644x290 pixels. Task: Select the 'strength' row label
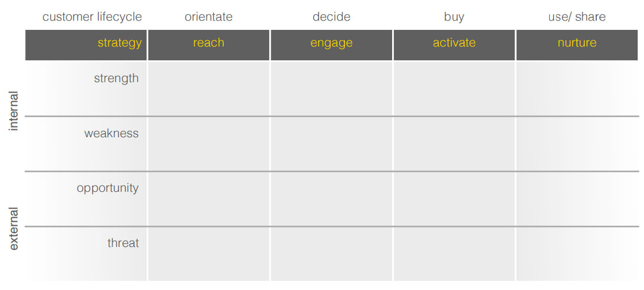(116, 78)
